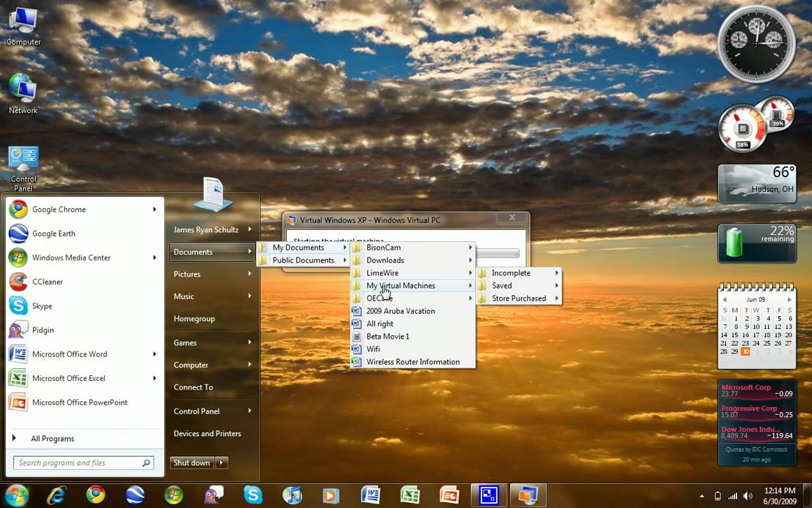Screen dimensions: 812x508
Task: Click the Pidgin icon on the taskbar
Action: click(x=214, y=495)
